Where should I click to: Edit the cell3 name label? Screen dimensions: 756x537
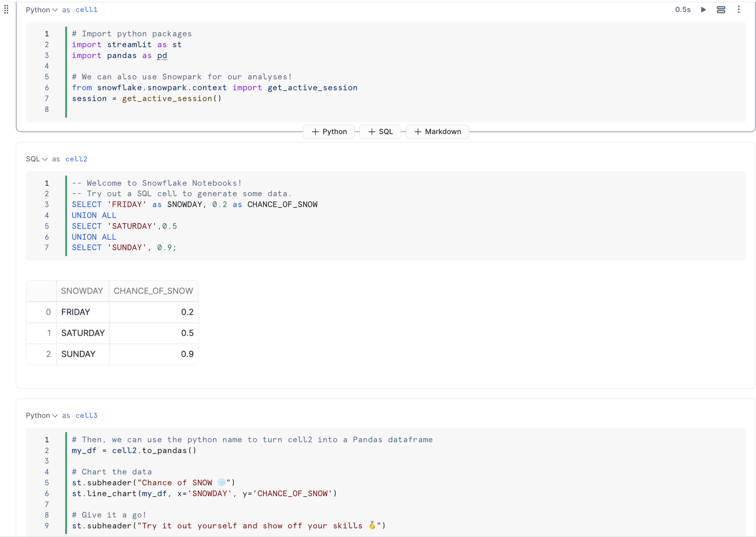87,416
